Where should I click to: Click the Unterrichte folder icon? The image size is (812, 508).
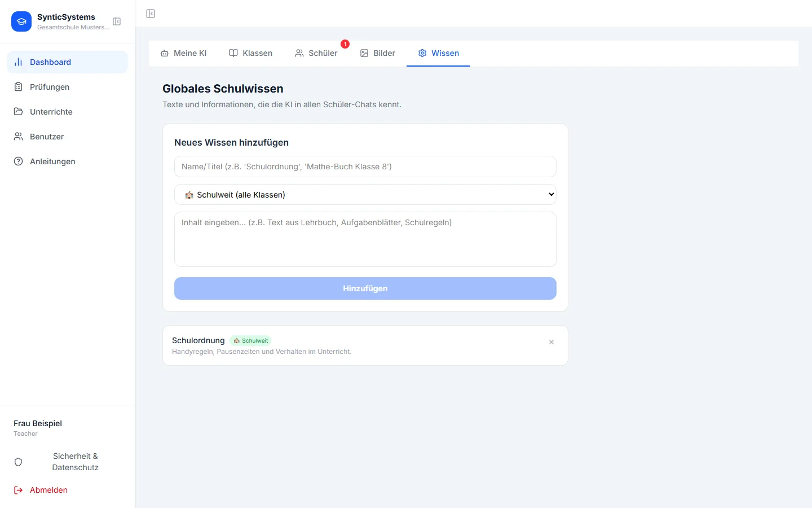[19, 112]
